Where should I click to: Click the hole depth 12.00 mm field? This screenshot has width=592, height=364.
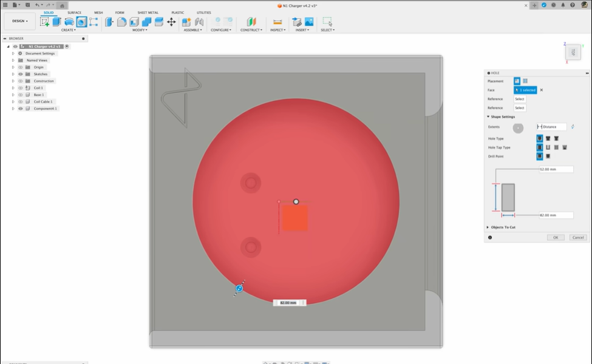[556, 169]
